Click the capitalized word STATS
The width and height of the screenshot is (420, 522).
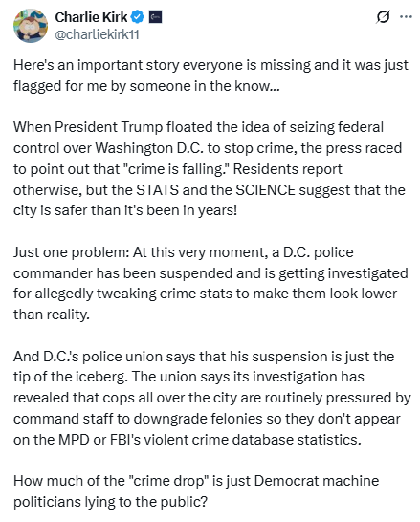click(x=157, y=190)
